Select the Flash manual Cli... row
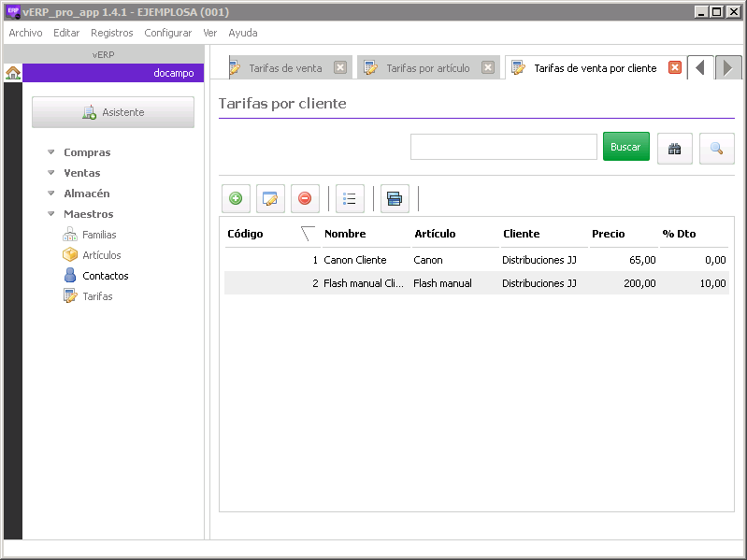747x560 pixels. tap(477, 283)
